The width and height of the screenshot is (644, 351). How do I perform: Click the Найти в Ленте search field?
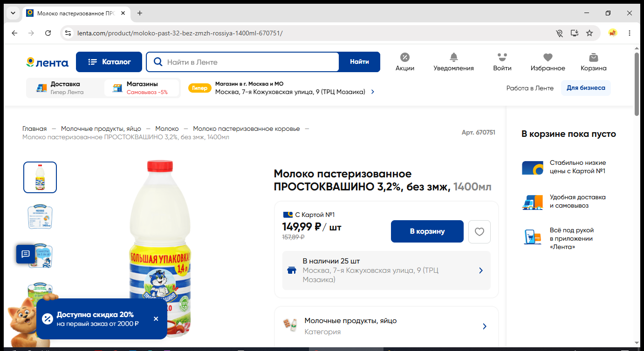(x=242, y=62)
